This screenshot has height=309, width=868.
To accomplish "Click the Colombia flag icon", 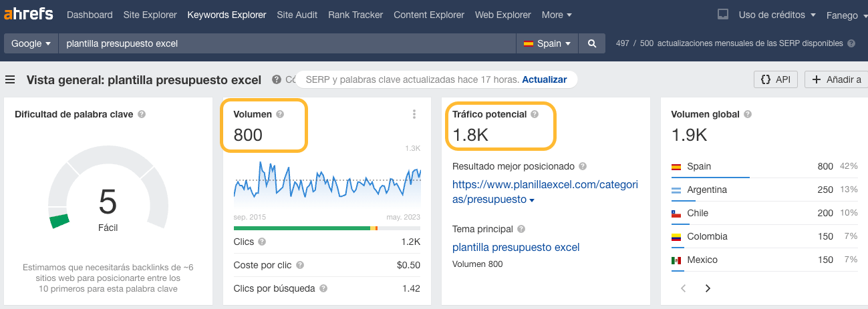I will click(676, 237).
